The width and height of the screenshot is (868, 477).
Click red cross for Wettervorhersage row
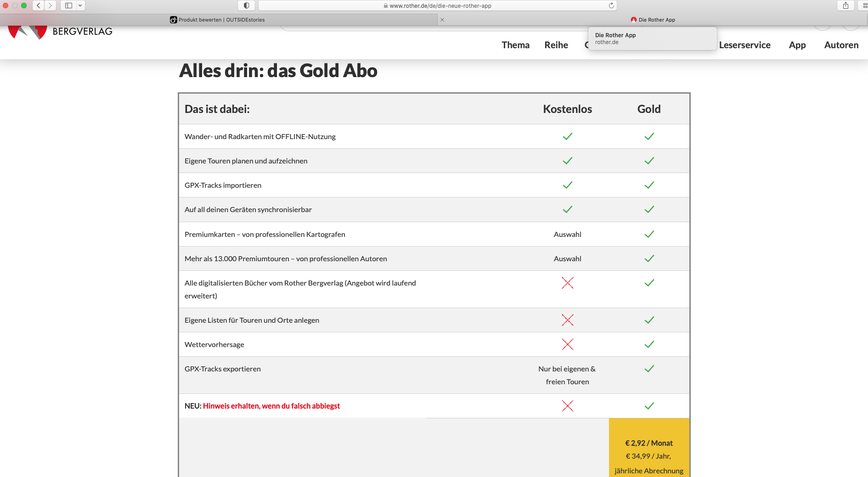pyautogui.click(x=568, y=344)
